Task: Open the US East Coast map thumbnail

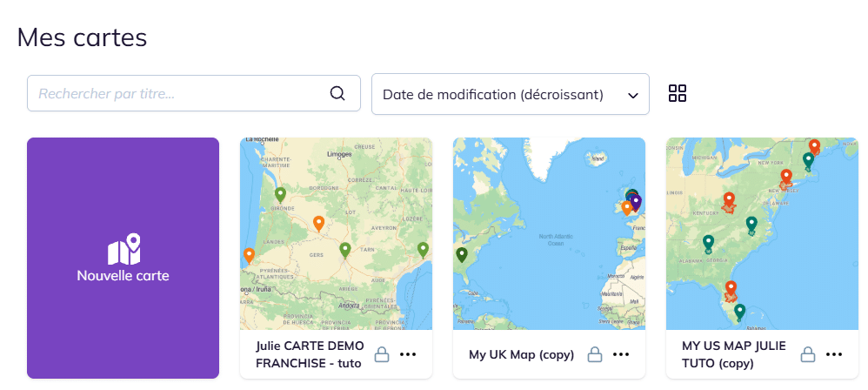Action: coord(762,233)
